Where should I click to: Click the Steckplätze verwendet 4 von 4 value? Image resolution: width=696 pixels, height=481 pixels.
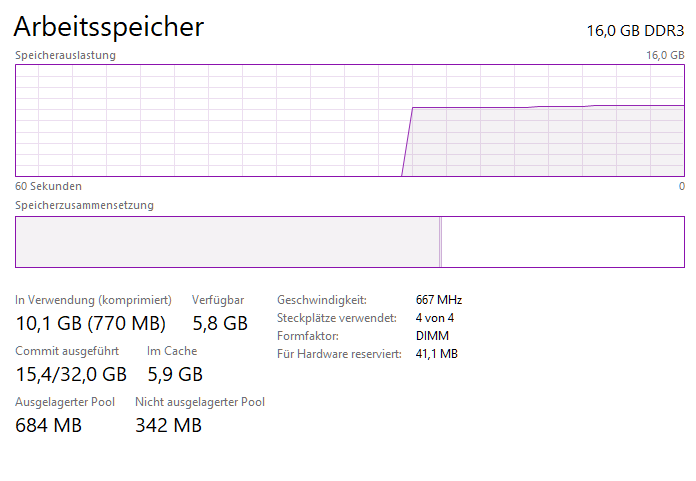434,318
